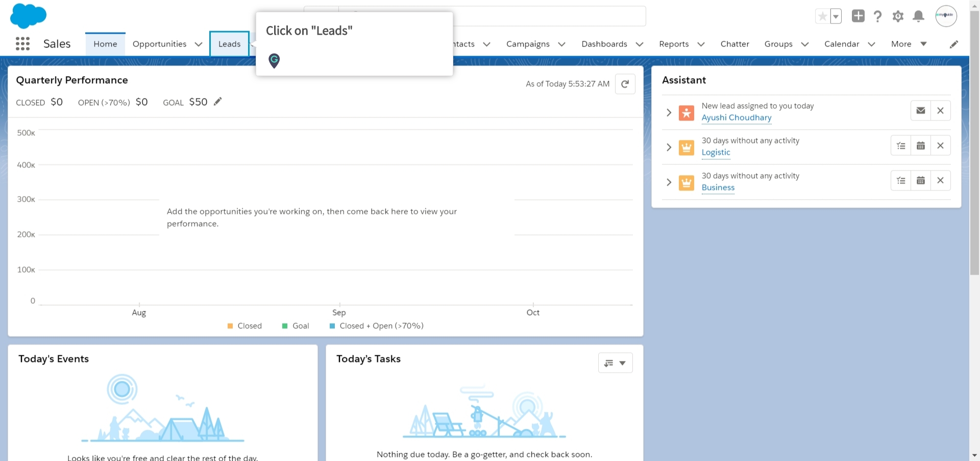980x461 pixels.
Task: Open the App Launcher grid icon
Action: click(x=22, y=44)
